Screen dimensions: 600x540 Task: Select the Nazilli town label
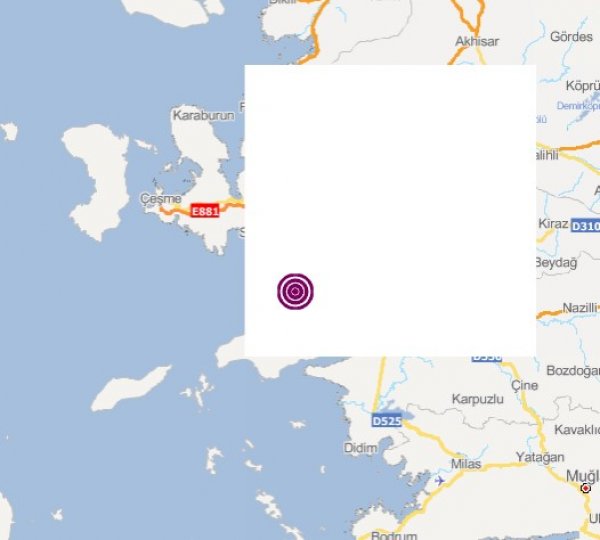coord(580,308)
